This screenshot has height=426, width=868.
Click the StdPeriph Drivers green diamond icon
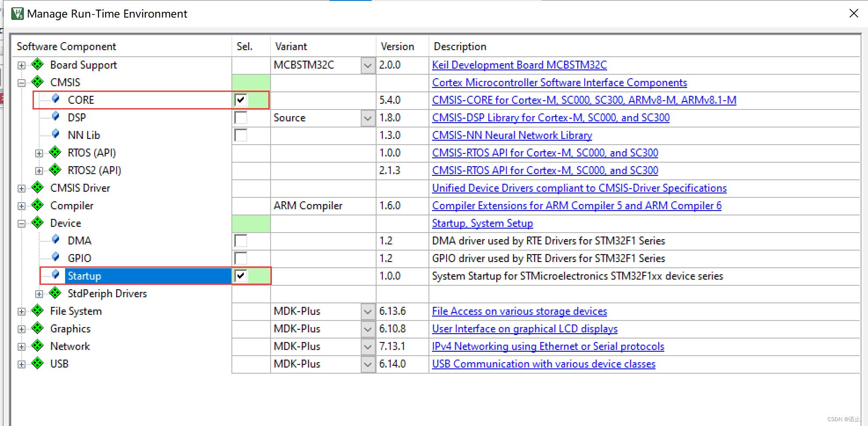point(55,293)
